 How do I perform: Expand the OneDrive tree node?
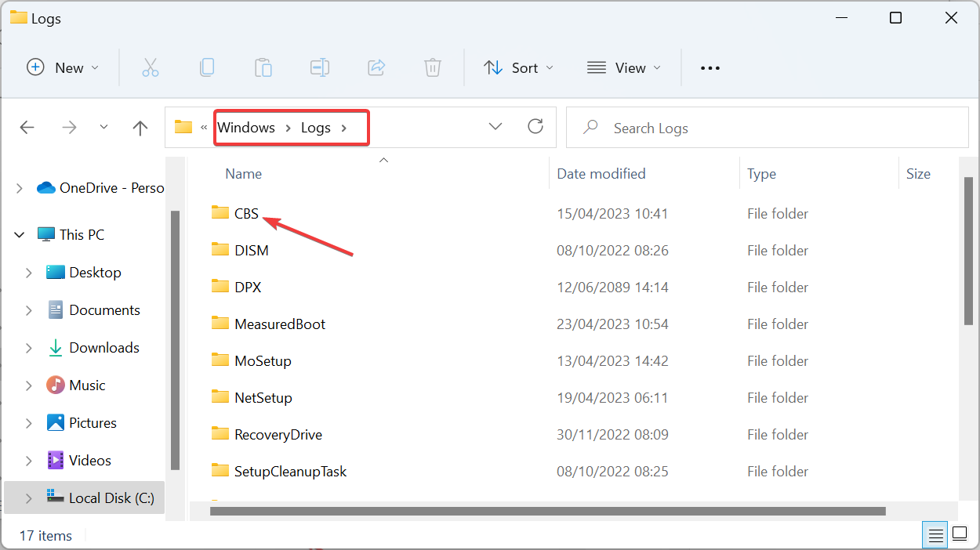click(20, 188)
